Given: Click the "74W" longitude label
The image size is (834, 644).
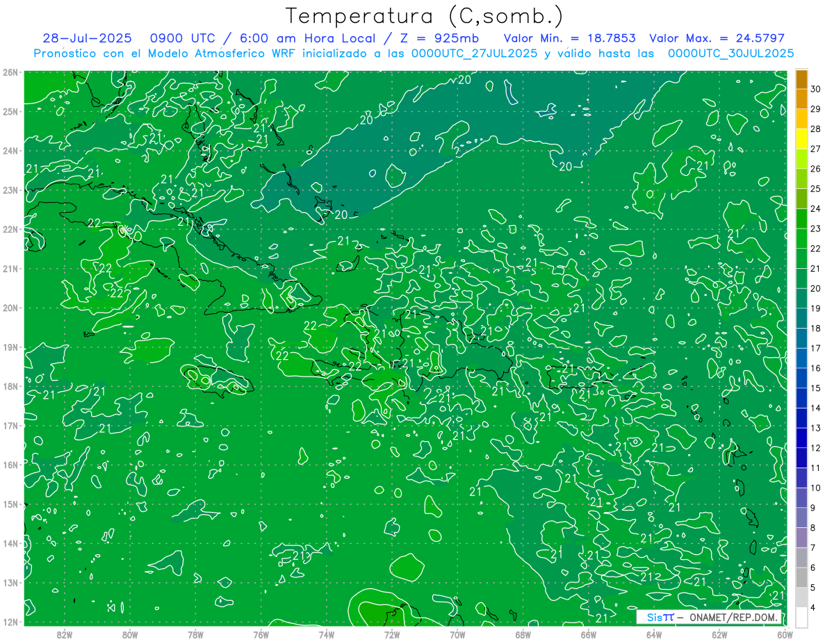Looking at the screenshot, I should pos(326,635).
